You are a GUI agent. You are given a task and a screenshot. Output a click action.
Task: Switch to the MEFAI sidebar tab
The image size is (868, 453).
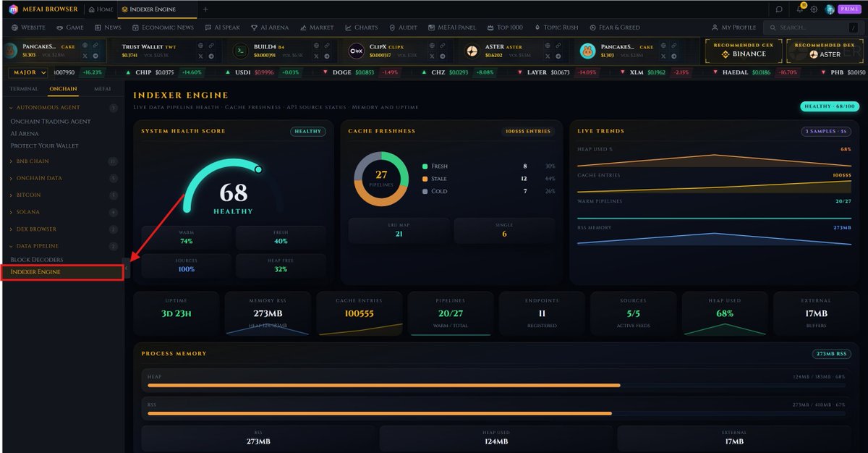(103, 89)
